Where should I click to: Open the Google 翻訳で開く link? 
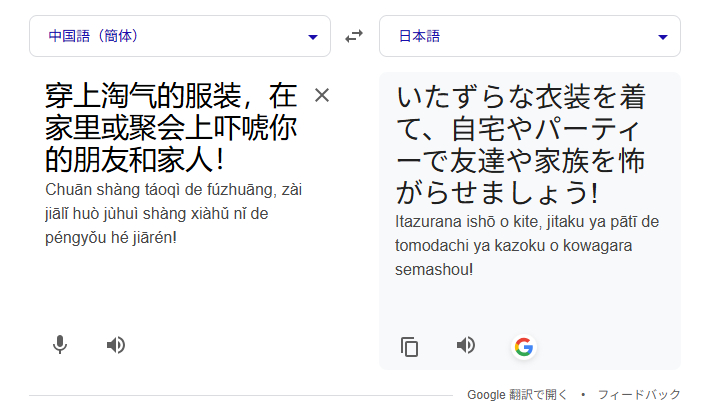(x=517, y=395)
